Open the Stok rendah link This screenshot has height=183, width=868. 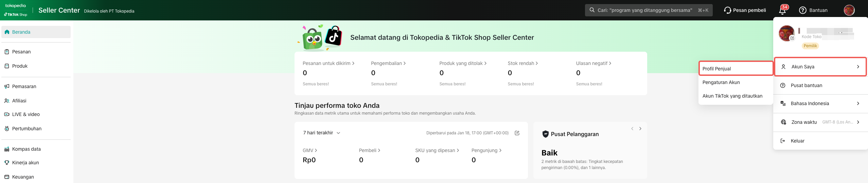click(522, 63)
